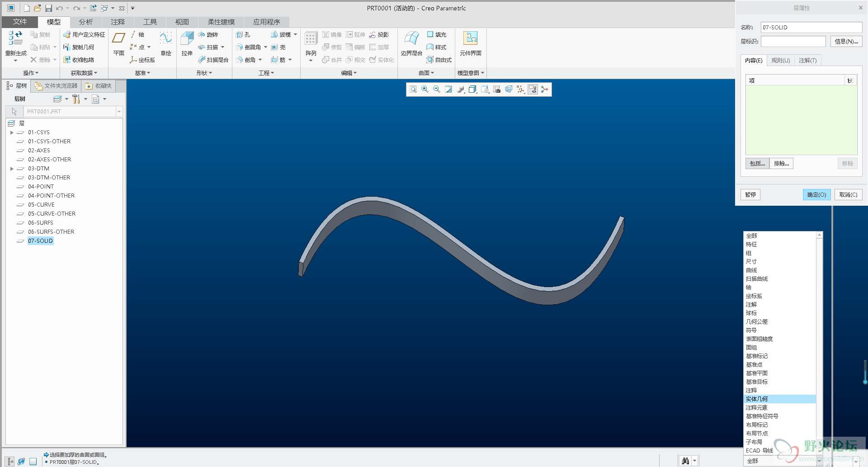The width and height of the screenshot is (868, 467).
Task: Click the Fill (填充) surface tool
Action: [x=436, y=35]
